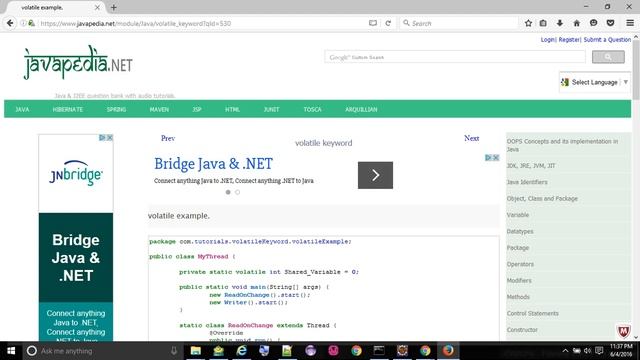Open the JSP menu
Viewport: 640px width, 360px height.
(197, 109)
